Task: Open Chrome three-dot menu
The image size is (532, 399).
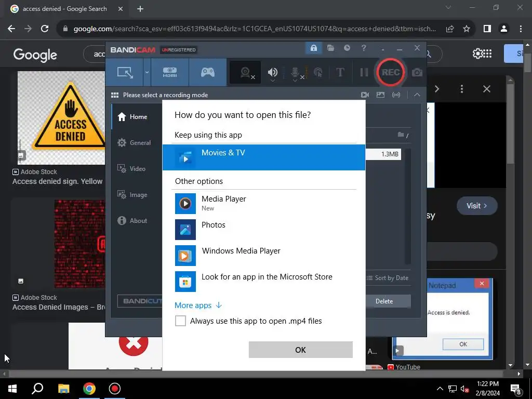Action: (521, 29)
